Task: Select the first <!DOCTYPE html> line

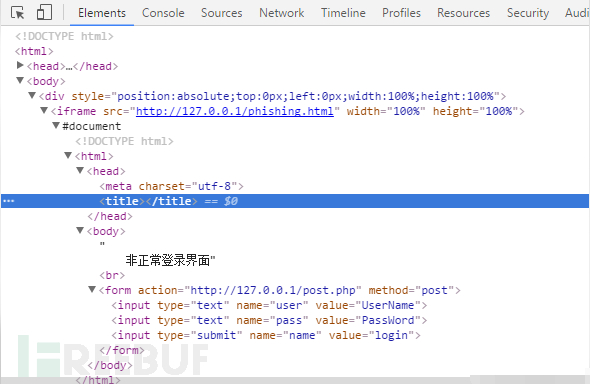Action: (x=64, y=36)
